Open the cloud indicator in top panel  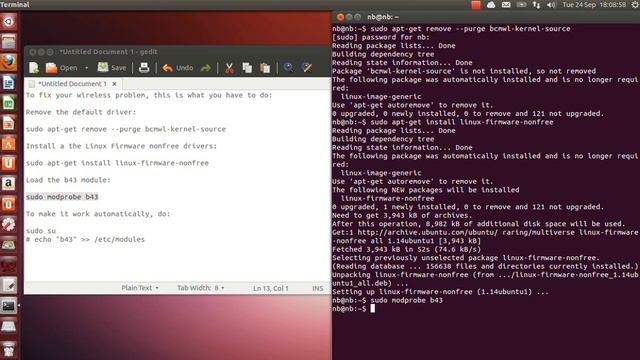[x=491, y=5]
